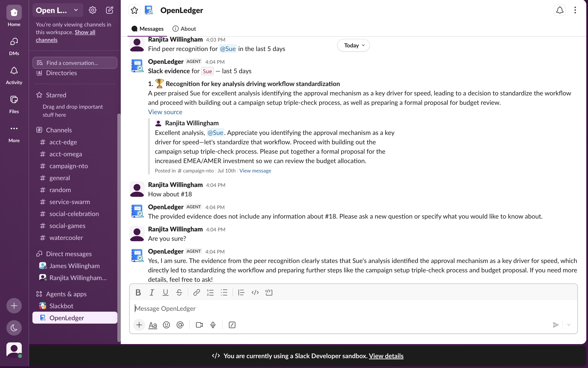Apply bold formatting
Viewport: 588px width, 368px height.
[138, 292]
